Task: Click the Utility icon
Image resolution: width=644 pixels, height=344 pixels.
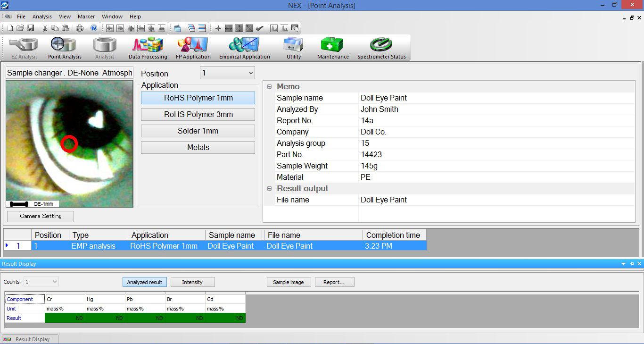Action: 293,48
